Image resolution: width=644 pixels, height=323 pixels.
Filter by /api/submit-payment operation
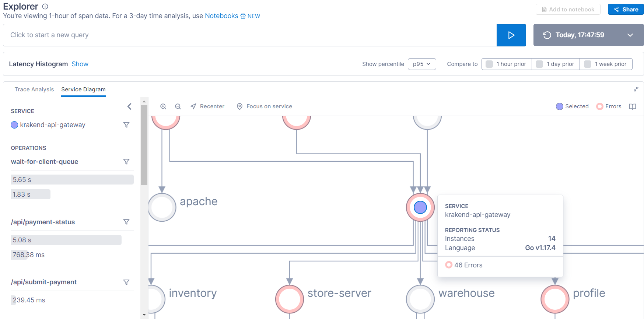click(126, 282)
